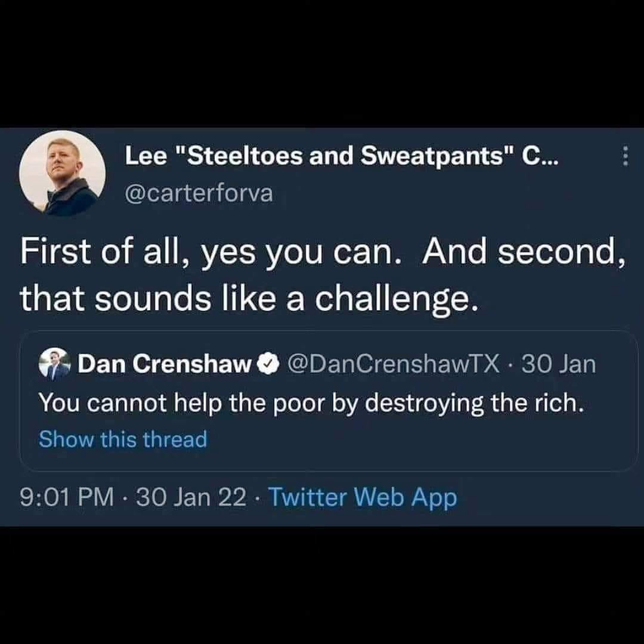Click the quoted tweet's 30 Jan date
The width and height of the screenshot is (644, 644).
[559, 364]
